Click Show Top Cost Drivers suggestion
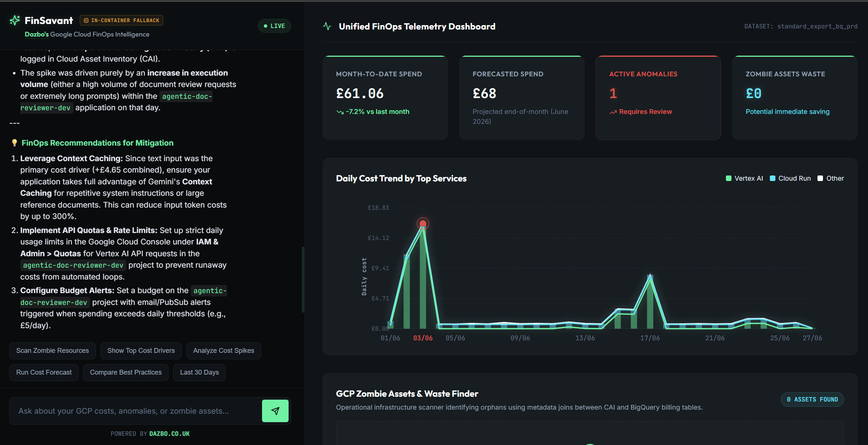This screenshot has width=868, height=445. (141, 351)
